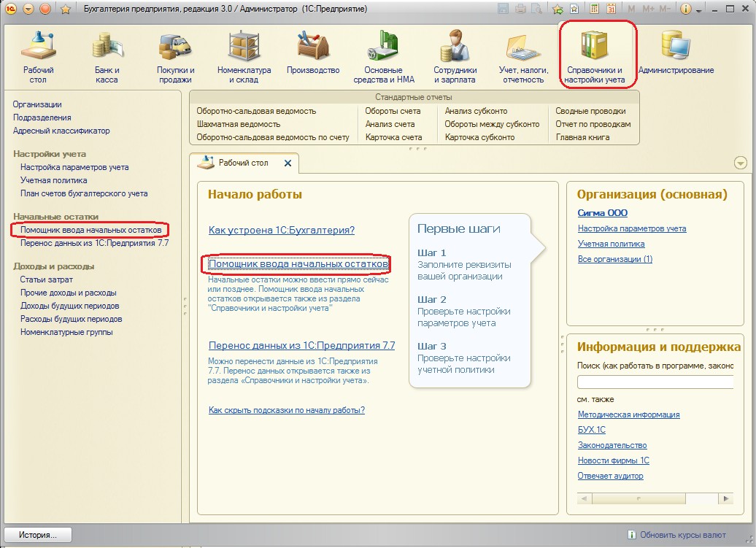
Task: Expand the round dropdown arrow at tab bar right
Action: [x=741, y=163]
